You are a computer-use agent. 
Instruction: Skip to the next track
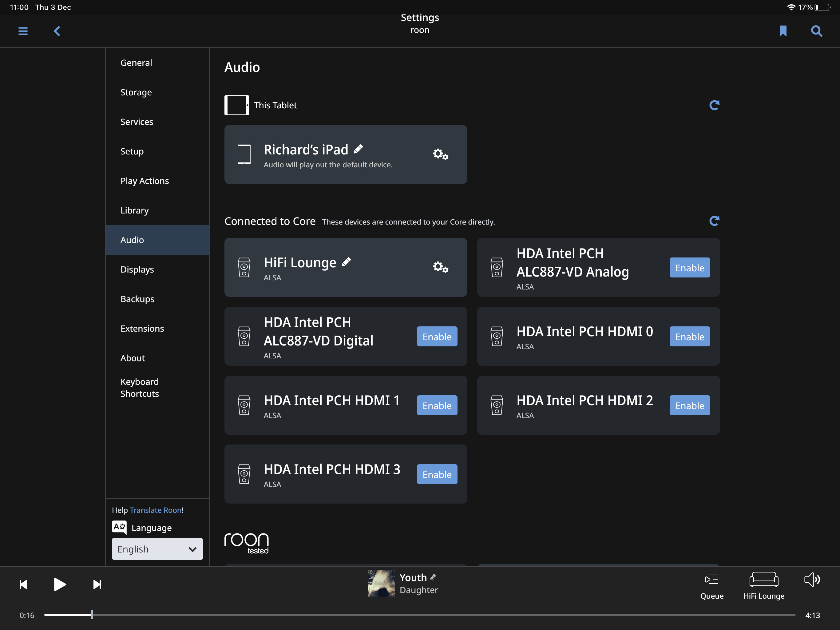pyautogui.click(x=97, y=584)
